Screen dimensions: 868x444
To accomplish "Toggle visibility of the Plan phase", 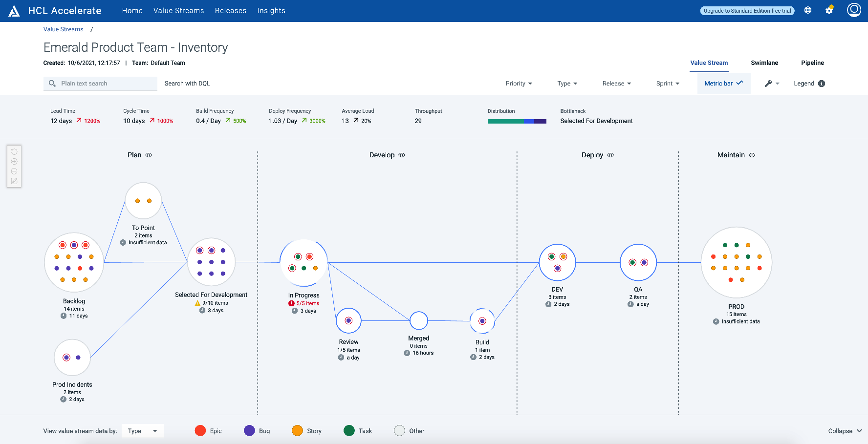I will click(x=149, y=155).
